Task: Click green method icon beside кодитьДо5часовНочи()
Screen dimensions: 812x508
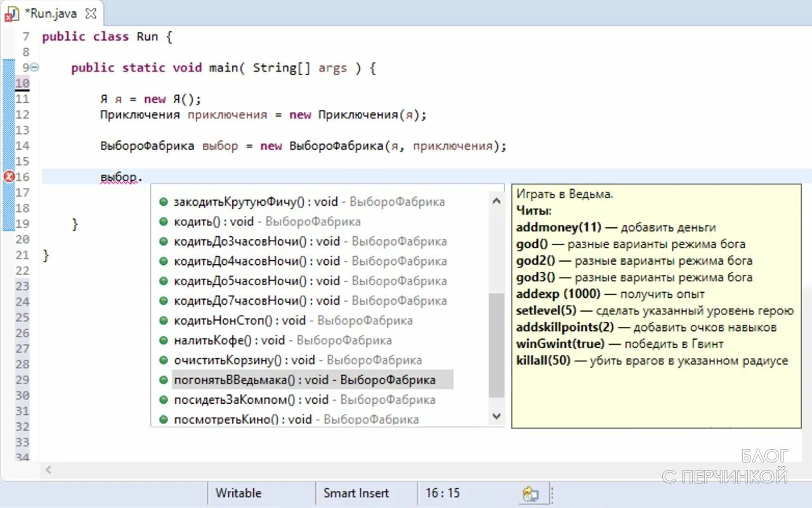Action: point(164,281)
